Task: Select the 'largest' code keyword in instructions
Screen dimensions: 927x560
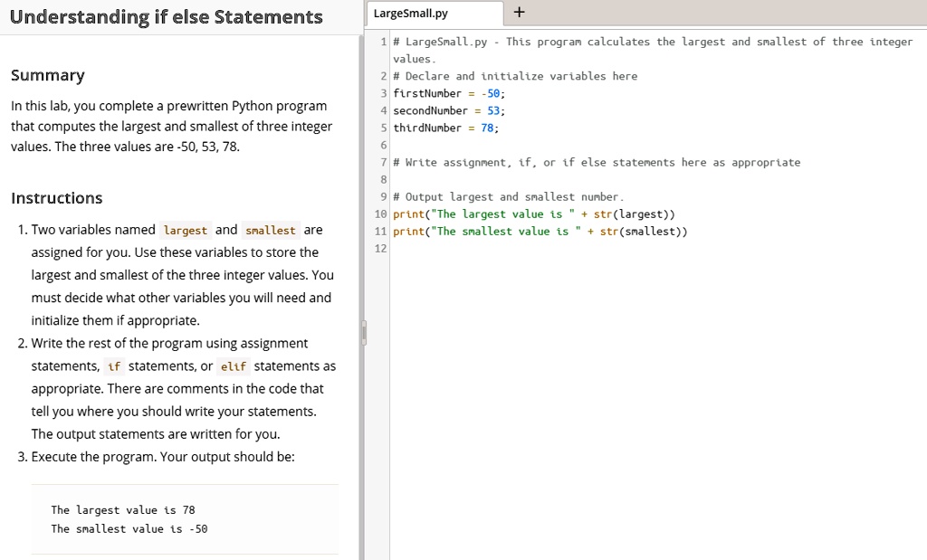Action: click(186, 231)
